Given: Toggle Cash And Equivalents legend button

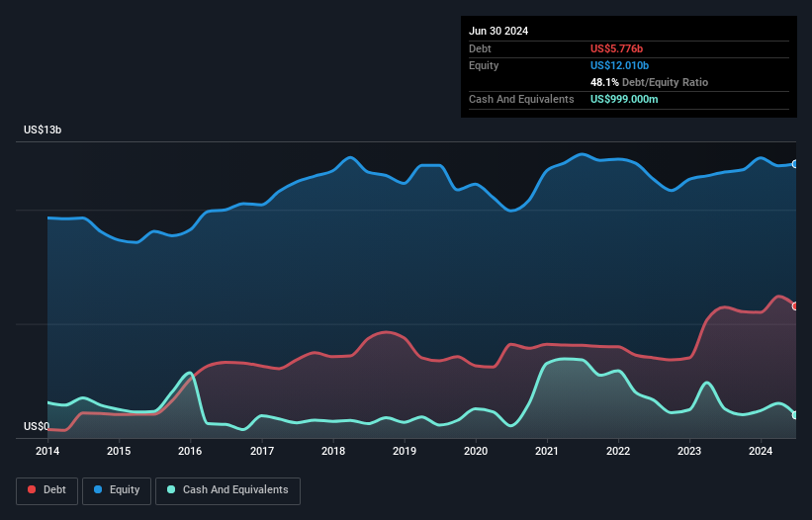Looking at the screenshot, I should [227, 490].
